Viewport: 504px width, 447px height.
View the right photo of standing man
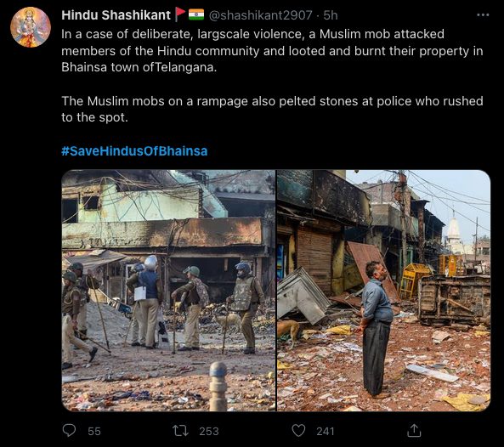384,291
